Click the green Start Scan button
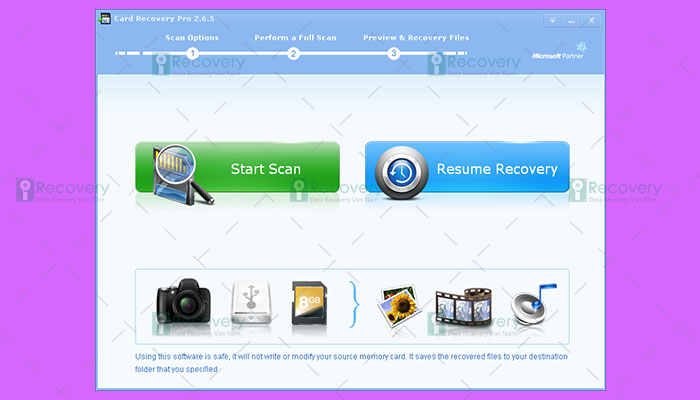Viewport: 700px width, 400px height. tap(238, 167)
